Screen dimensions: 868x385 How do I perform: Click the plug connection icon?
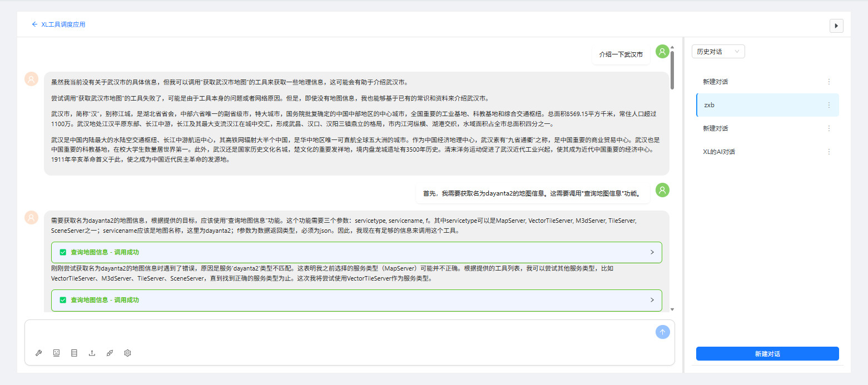tap(110, 353)
